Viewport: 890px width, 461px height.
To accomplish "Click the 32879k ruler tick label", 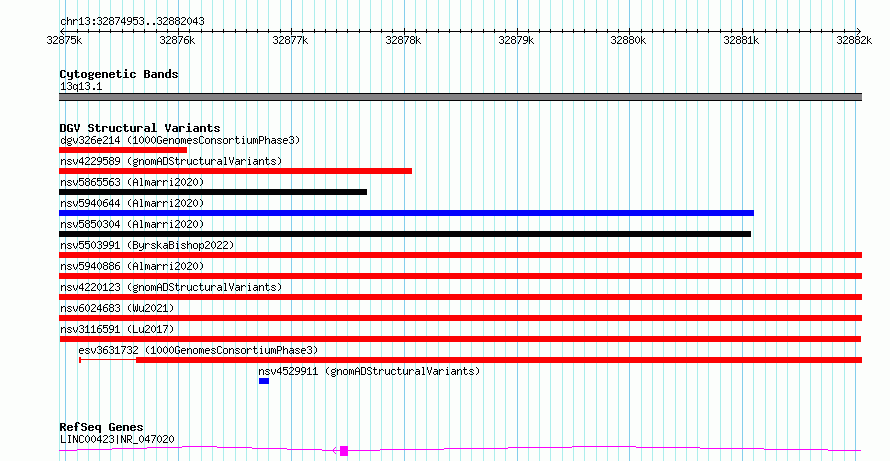I will (x=516, y=40).
